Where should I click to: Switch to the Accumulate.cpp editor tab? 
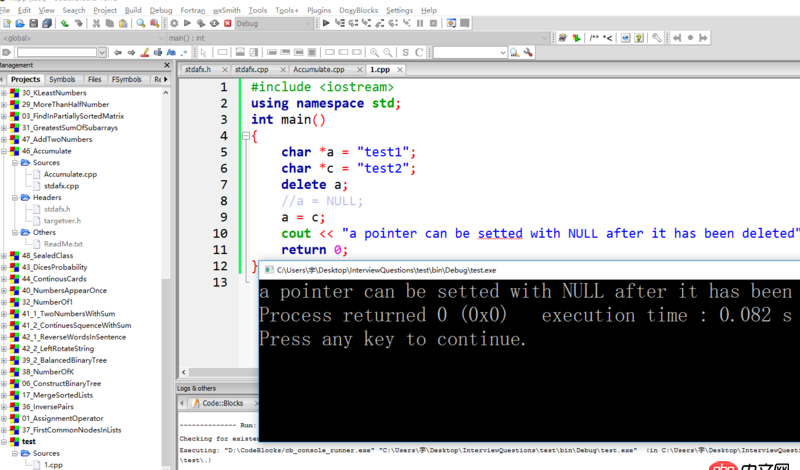click(319, 69)
